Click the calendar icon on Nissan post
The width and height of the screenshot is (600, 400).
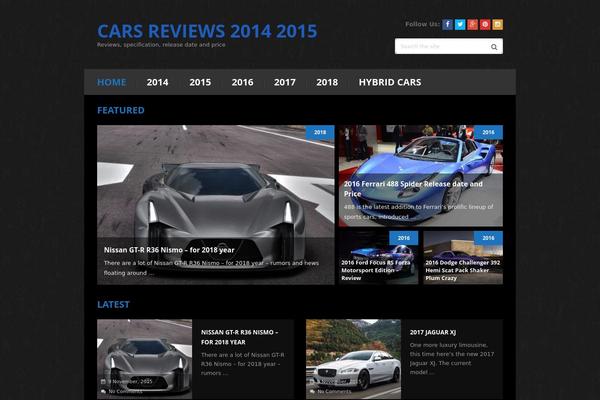click(x=103, y=382)
